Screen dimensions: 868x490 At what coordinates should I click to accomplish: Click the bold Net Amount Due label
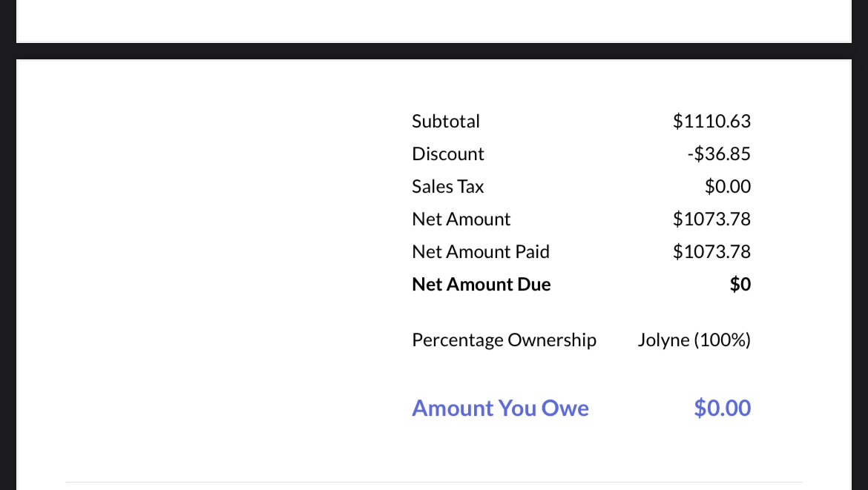click(481, 284)
